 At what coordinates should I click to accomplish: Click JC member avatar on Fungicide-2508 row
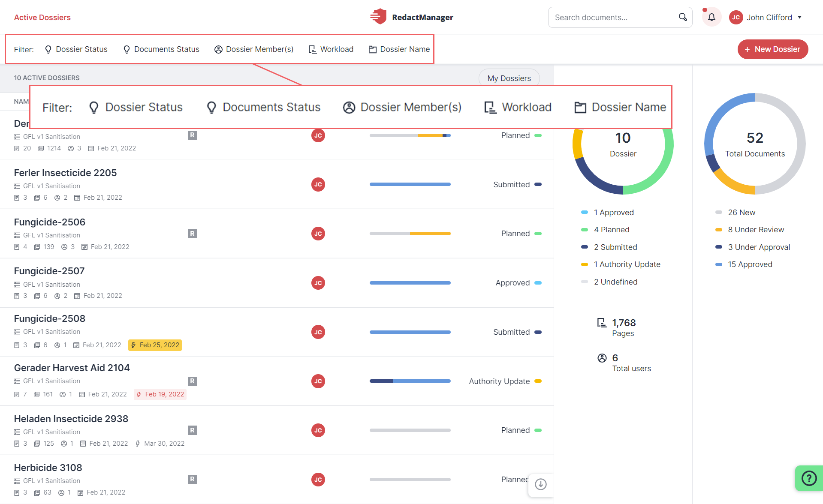click(318, 332)
